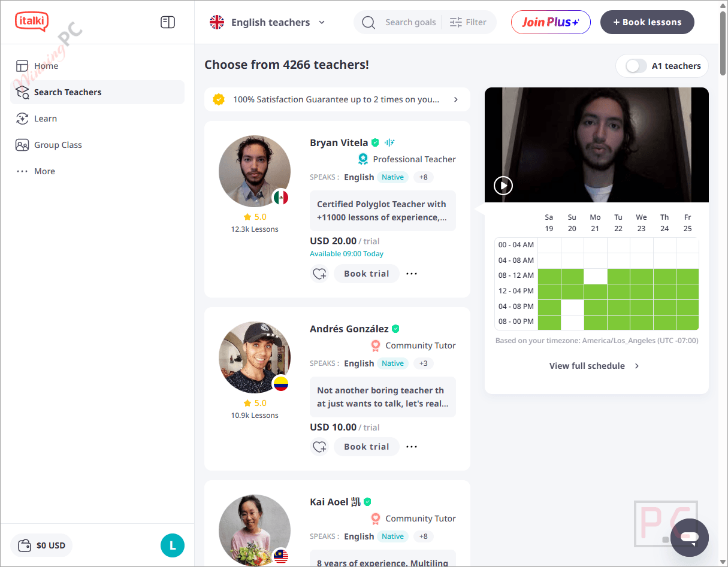This screenshot has height=567, width=728.
Task: Expand the 100% Satisfaction Guarantee banner
Action: [x=337, y=99]
